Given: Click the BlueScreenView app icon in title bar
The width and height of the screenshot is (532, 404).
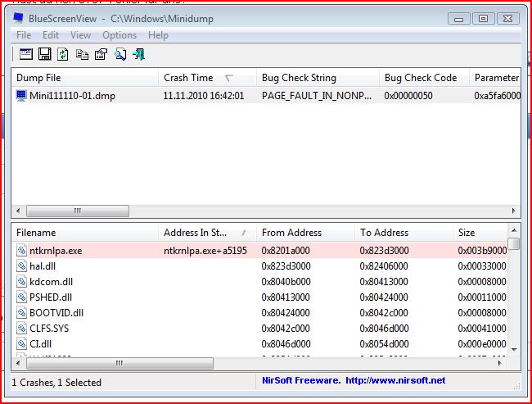Looking at the screenshot, I should click(18, 18).
